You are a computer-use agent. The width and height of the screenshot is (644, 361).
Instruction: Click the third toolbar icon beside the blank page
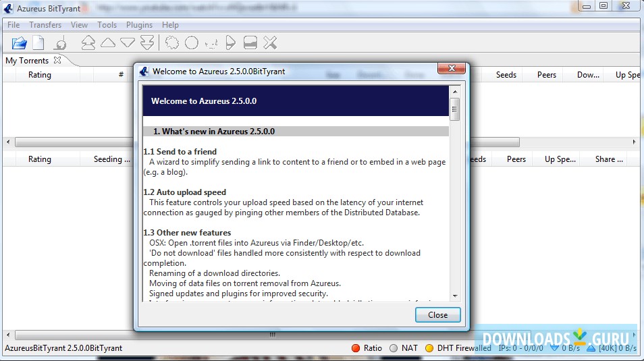(61, 43)
